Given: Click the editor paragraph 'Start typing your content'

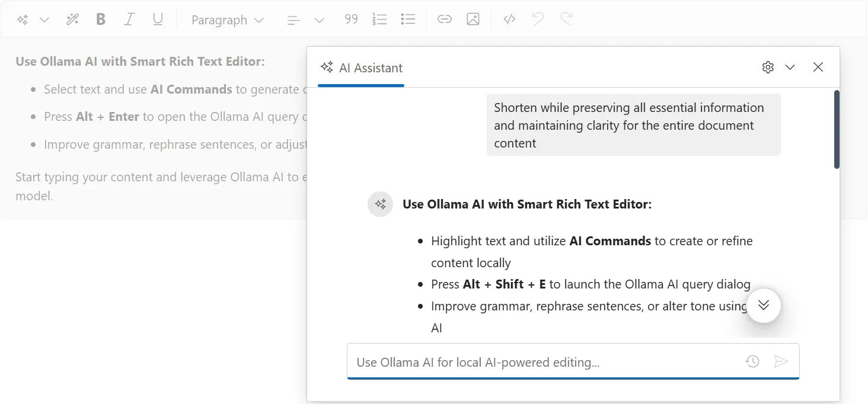Looking at the screenshot, I should (160, 186).
